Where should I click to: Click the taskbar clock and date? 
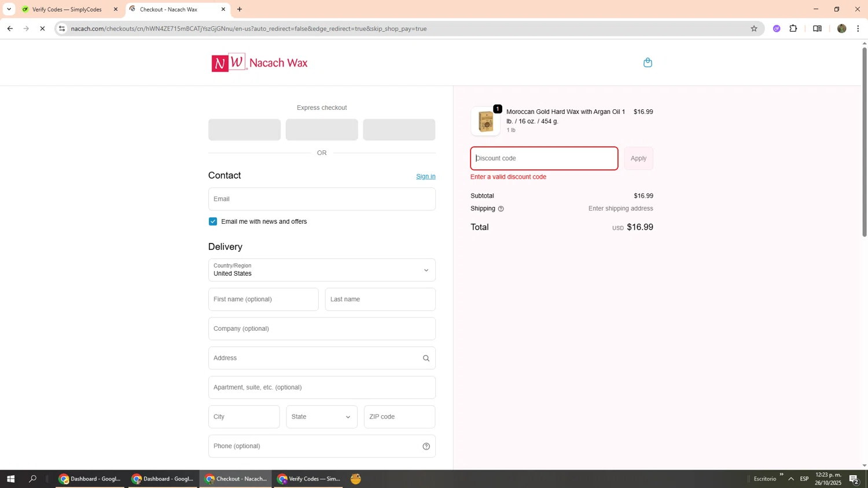(x=828, y=479)
